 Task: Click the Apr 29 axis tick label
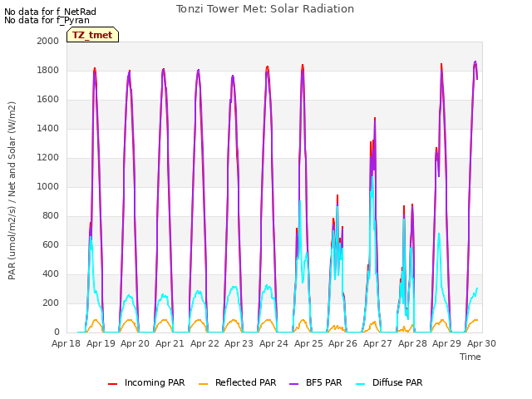(x=446, y=343)
